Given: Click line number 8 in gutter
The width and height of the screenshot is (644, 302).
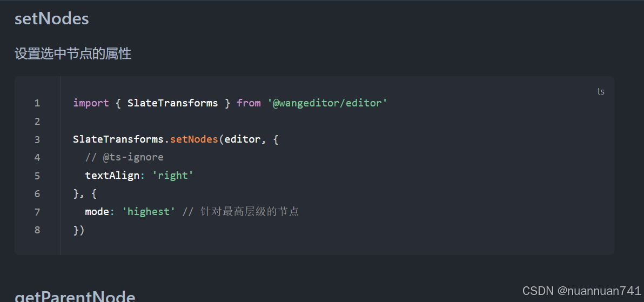Looking at the screenshot, I should pyautogui.click(x=37, y=230).
